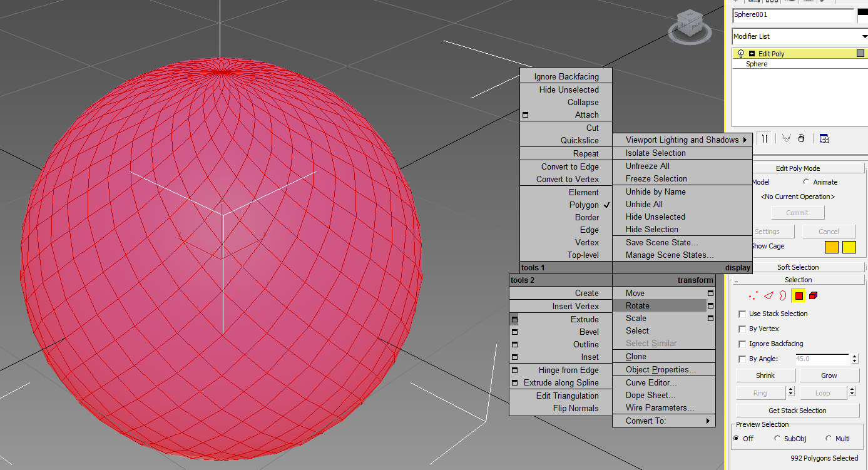This screenshot has width=868, height=470.
Task: Click the Make Unique icon below the stack
Action: point(787,138)
